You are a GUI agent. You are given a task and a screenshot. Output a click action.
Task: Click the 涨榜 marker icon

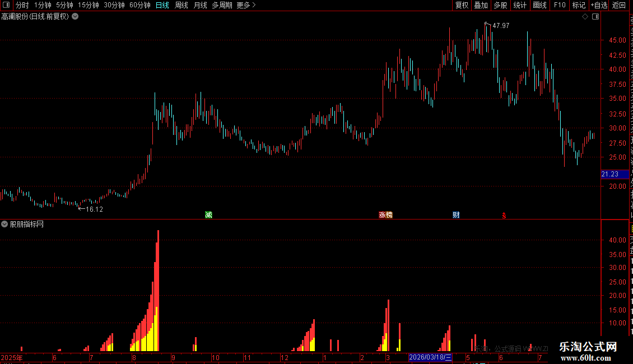385,214
